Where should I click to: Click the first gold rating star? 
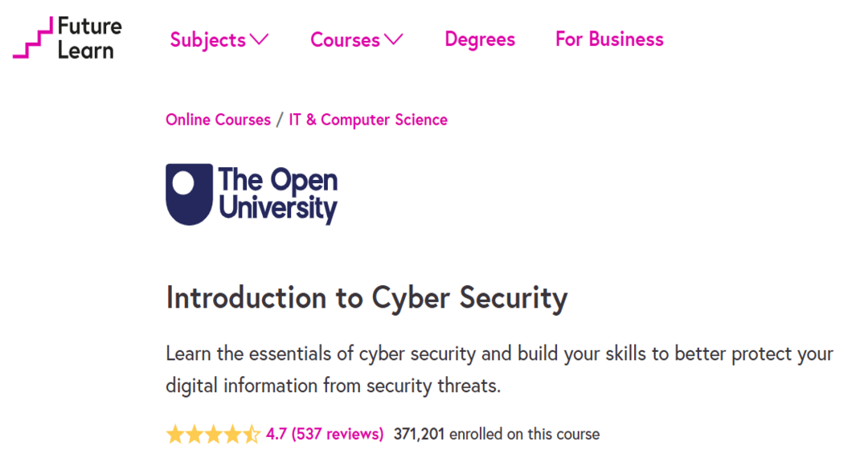174,435
